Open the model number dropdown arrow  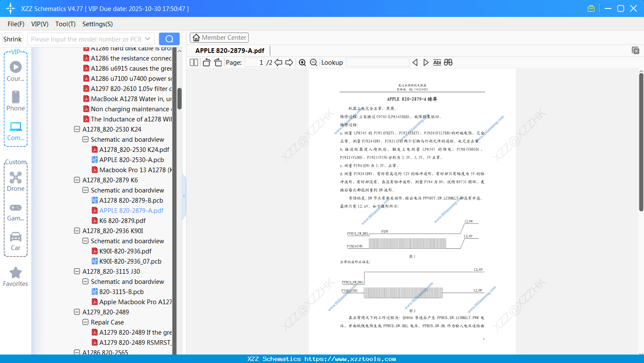(148, 39)
